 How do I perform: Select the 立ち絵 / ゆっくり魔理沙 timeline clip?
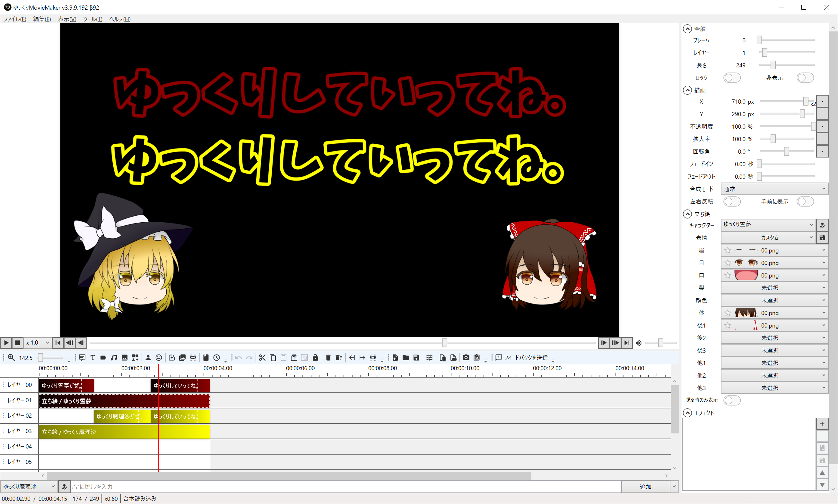tap(124, 432)
